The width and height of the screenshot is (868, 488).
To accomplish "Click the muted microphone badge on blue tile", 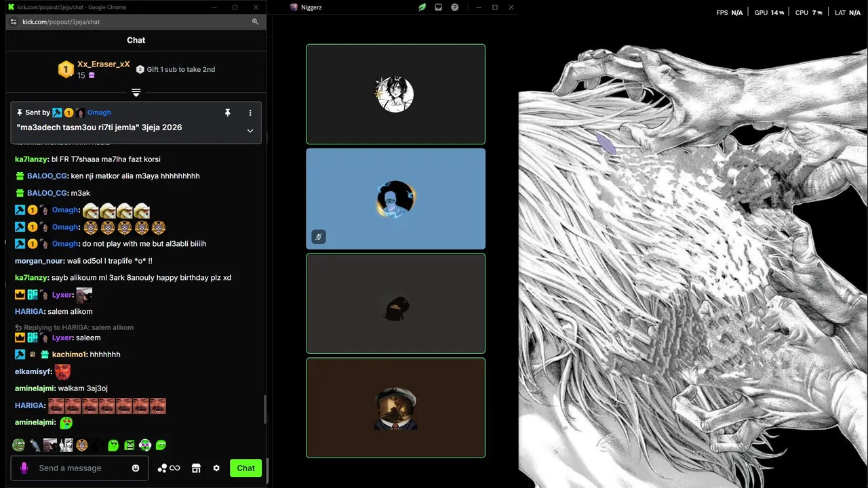I will (319, 237).
